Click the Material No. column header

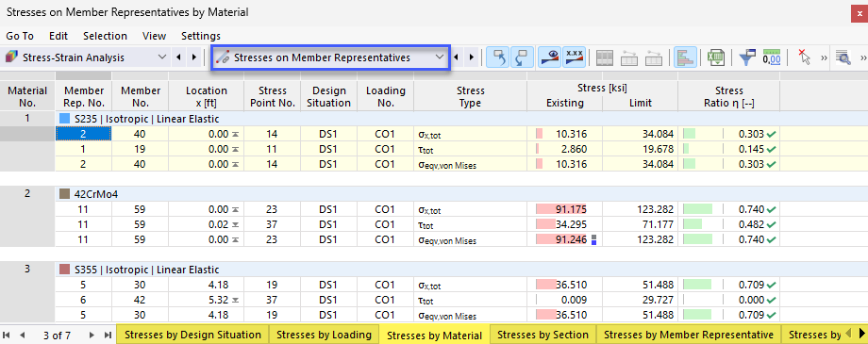27,97
